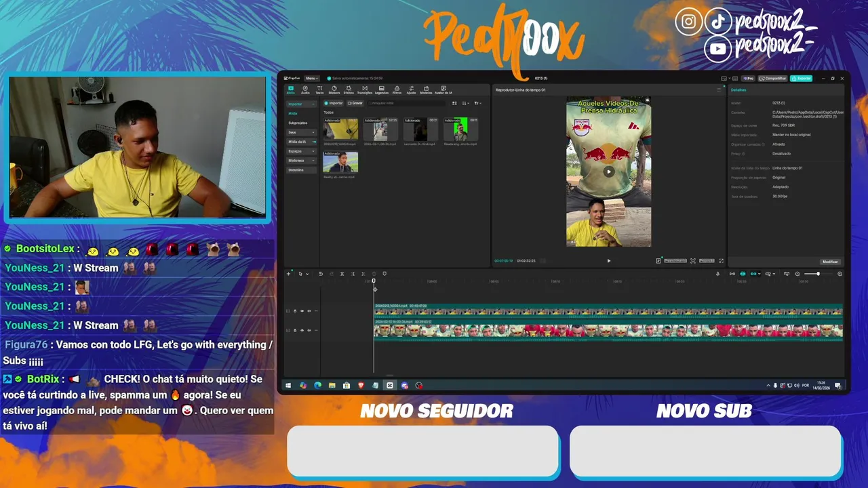Toggle the preview axis option
Screen dimensions: 868x488
coord(768,274)
